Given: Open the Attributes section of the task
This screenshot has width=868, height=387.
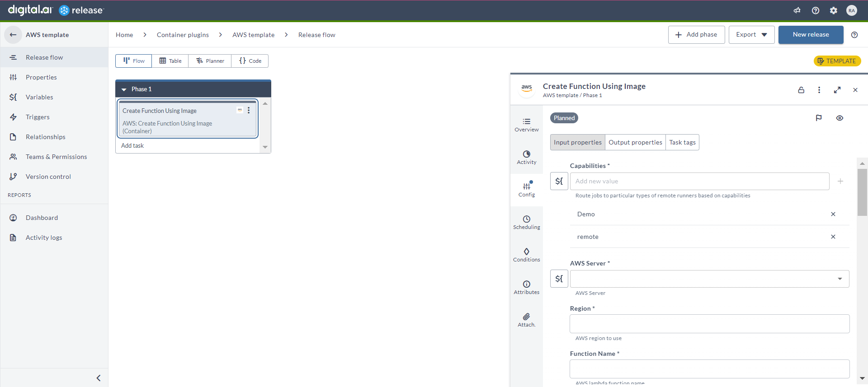Looking at the screenshot, I should (527, 288).
